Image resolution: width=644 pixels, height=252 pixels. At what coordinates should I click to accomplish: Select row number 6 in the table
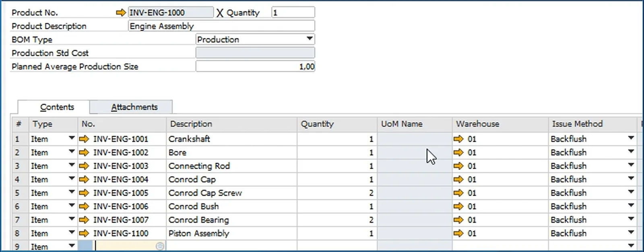(x=19, y=207)
